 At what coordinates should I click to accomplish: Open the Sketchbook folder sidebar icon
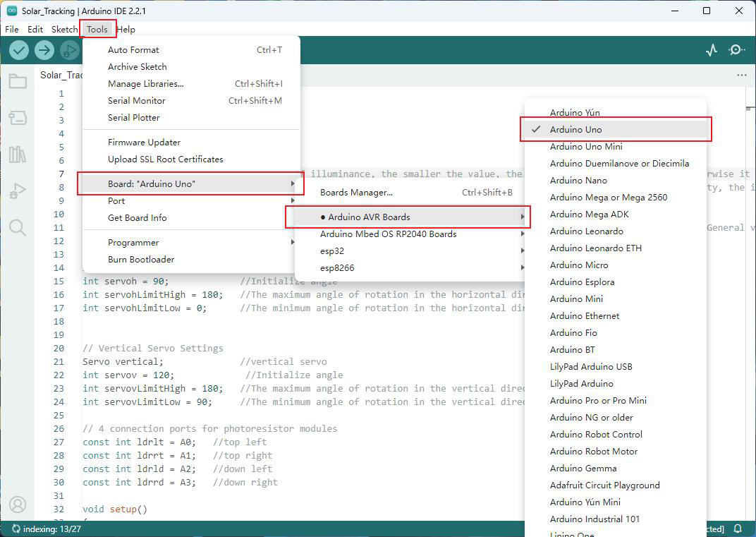pyautogui.click(x=18, y=81)
